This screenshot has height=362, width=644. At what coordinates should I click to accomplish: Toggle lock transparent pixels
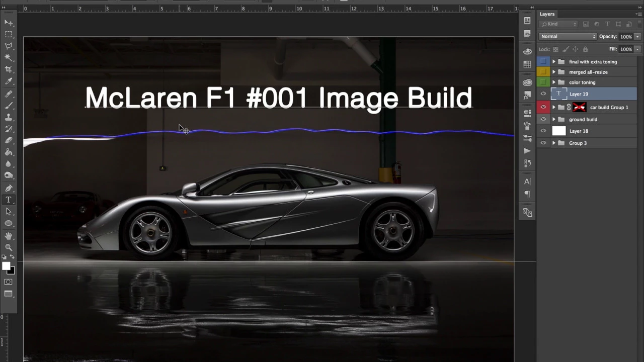tap(555, 49)
